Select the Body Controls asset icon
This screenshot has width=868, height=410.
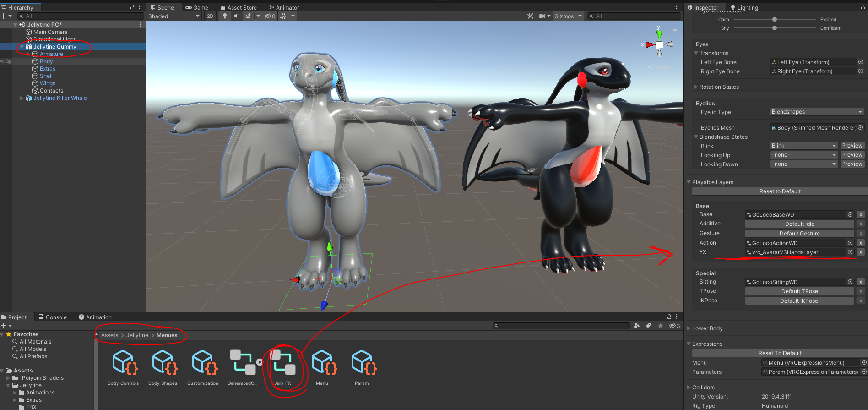(x=125, y=362)
